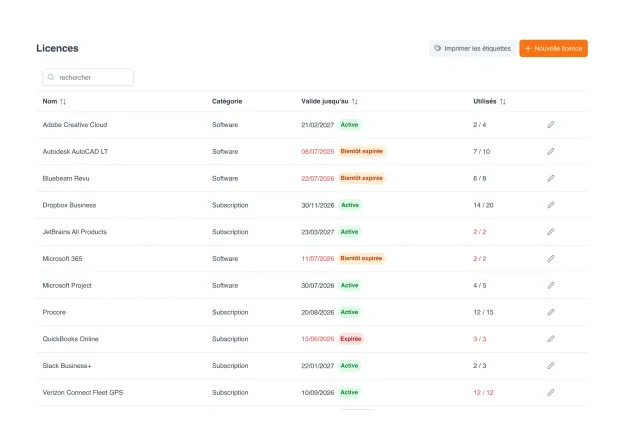Click Imprimer les étiquettes button
Screen dimensions: 624x441
(x=472, y=48)
